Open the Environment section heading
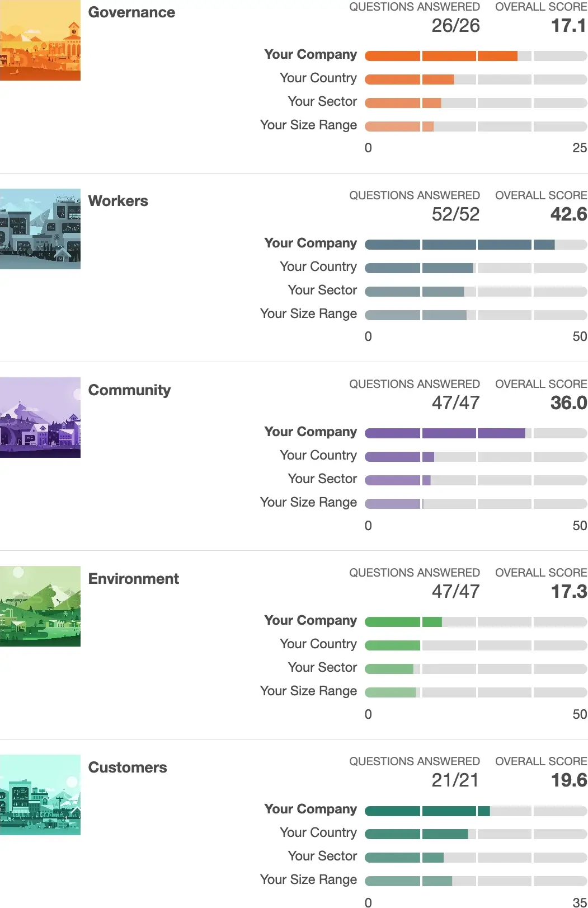Image resolution: width=588 pixels, height=908 pixels. click(134, 579)
